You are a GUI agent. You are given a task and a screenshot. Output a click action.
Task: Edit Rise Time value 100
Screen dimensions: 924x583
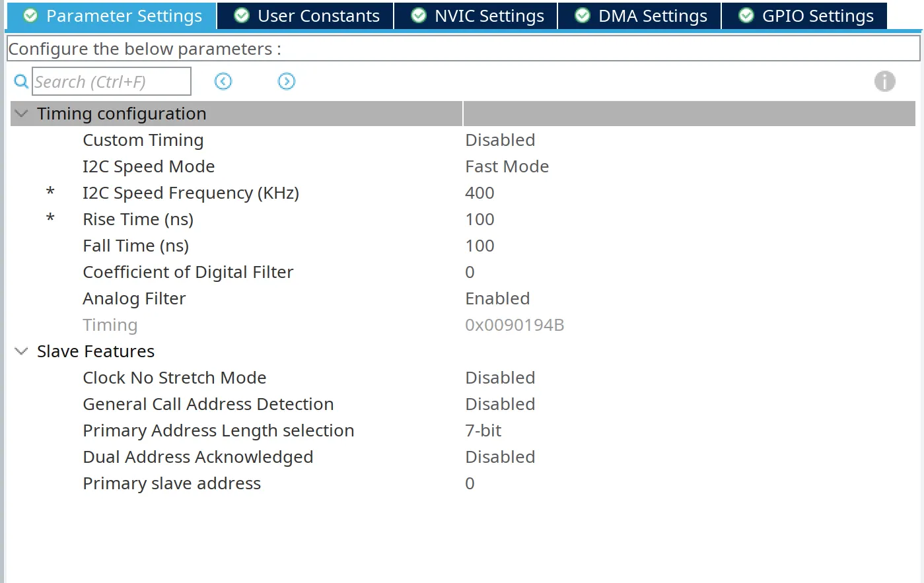coord(480,219)
